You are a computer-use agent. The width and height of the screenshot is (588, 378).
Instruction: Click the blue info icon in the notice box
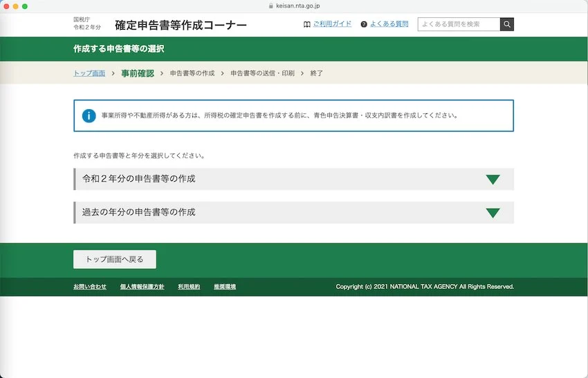(x=89, y=116)
